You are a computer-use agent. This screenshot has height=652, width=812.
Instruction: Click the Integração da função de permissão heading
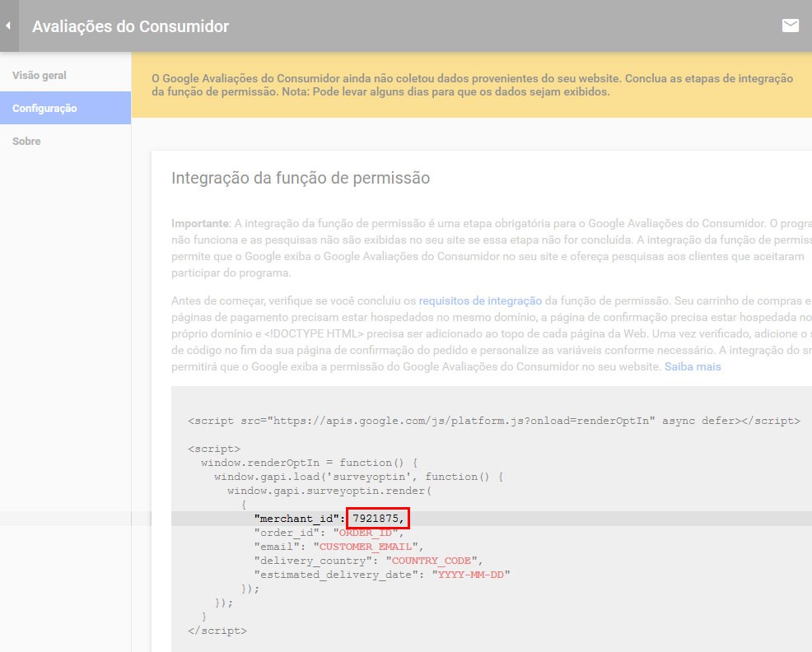point(301,178)
